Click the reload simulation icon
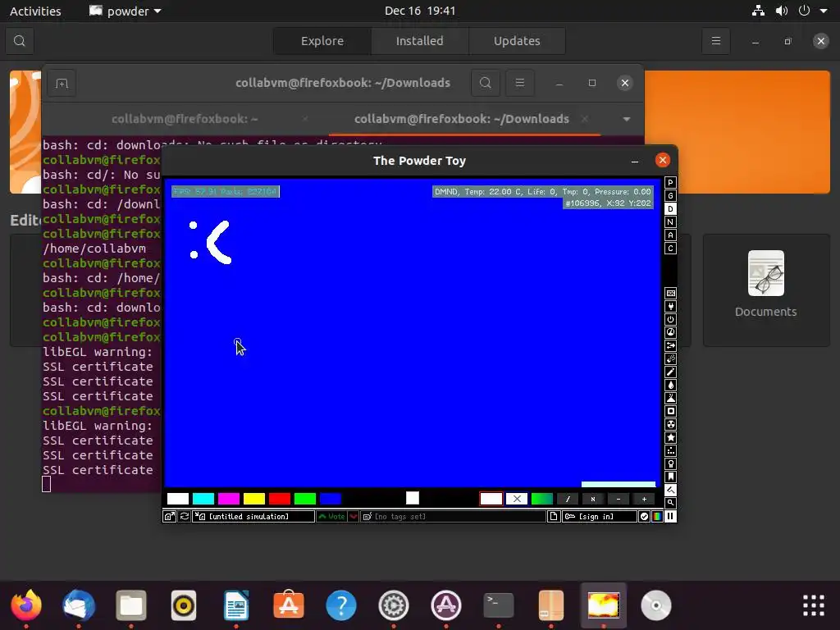The width and height of the screenshot is (840, 630). tap(185, 517)
